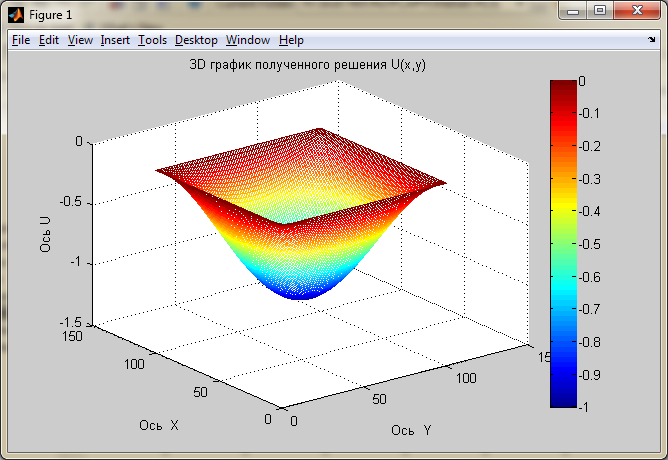
Task: Dock the figure using the arrow icon
Action: pos(651,40)
